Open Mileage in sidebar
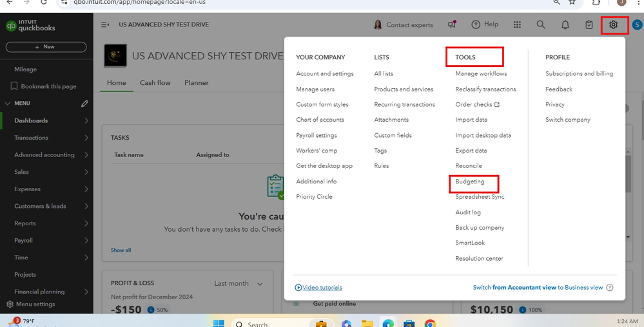644x327 pixels. click(26, 70)
